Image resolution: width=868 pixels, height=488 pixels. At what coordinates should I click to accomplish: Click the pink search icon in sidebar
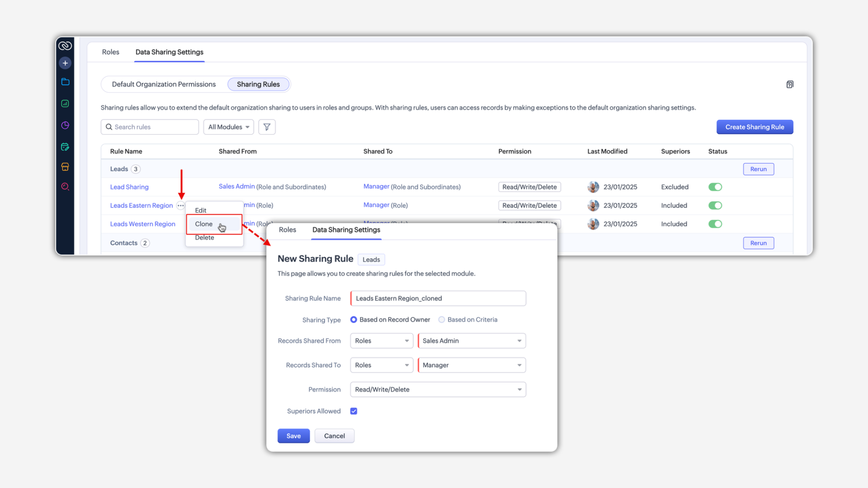pos(65,187)
